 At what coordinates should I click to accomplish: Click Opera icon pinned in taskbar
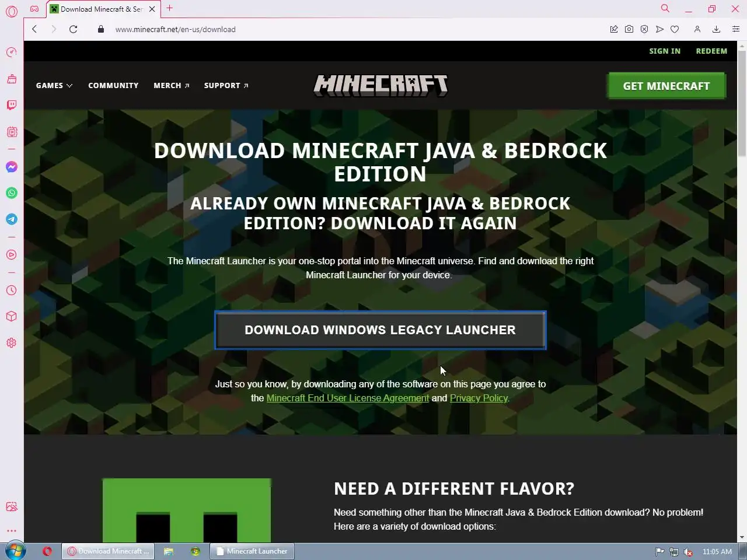pos(47,551)
